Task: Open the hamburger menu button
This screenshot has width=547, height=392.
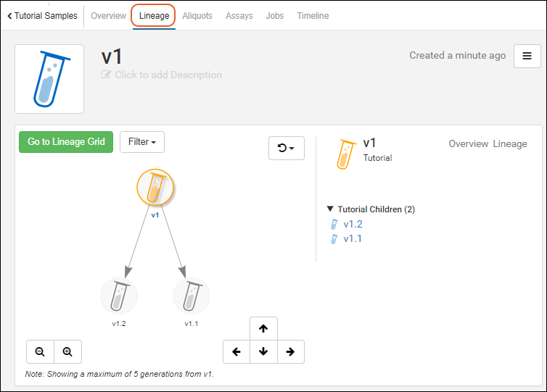Action: [x=527, y=56]
